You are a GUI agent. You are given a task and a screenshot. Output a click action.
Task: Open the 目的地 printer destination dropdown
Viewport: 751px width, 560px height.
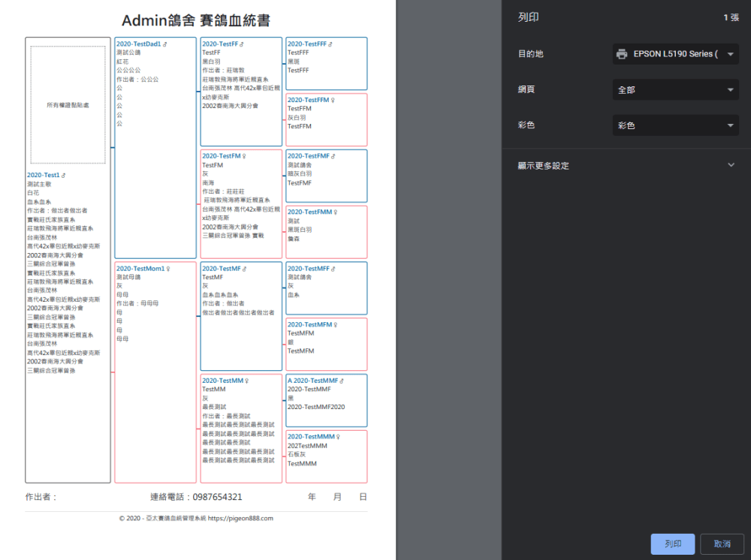(674, 53)
